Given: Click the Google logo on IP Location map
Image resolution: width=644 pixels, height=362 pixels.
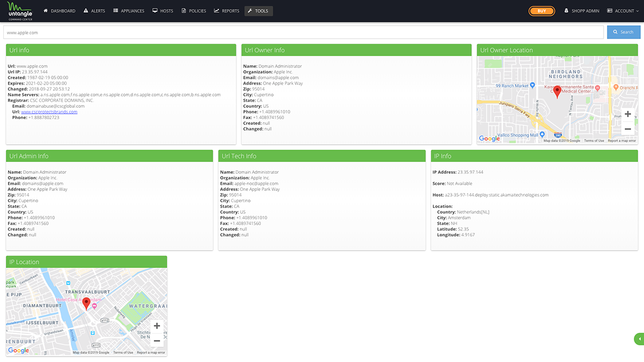Looking at the screenshot, I should coord(19,350).
